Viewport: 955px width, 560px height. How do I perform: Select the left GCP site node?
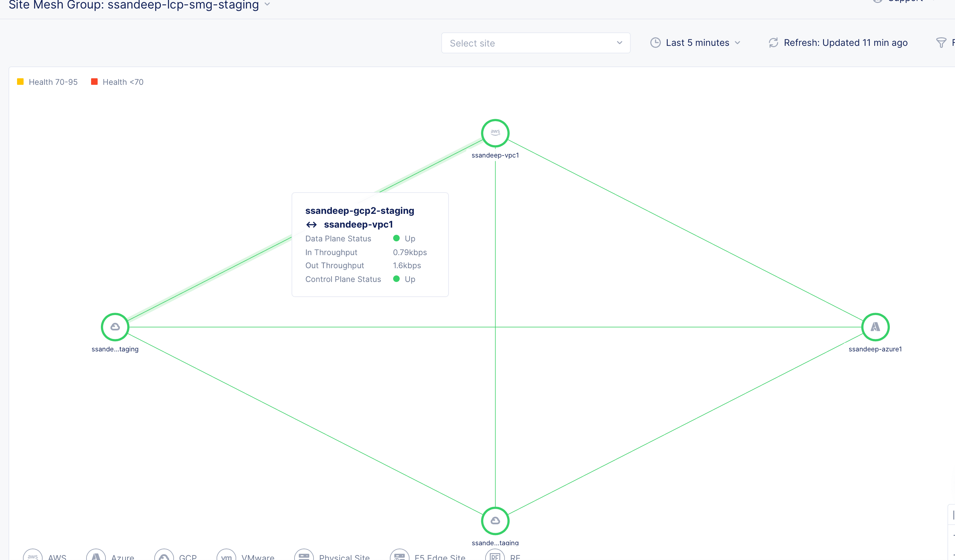click(115, 327)
